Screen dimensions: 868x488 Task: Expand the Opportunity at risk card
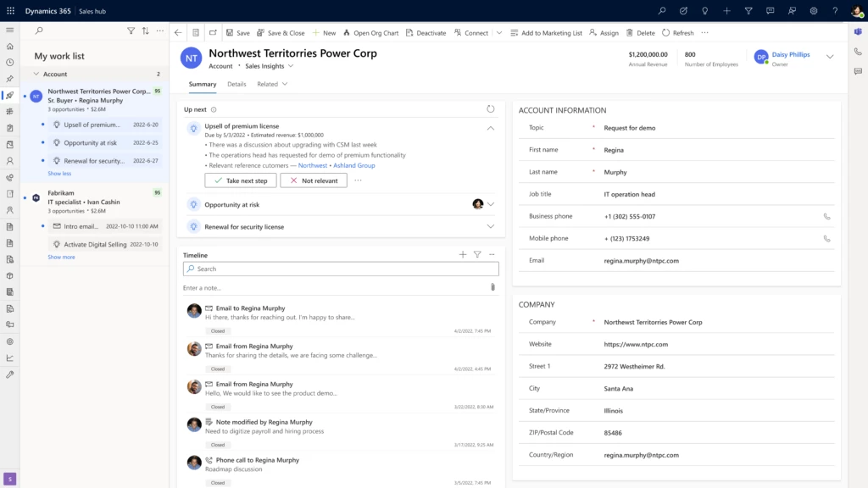(x=490, y=203)
